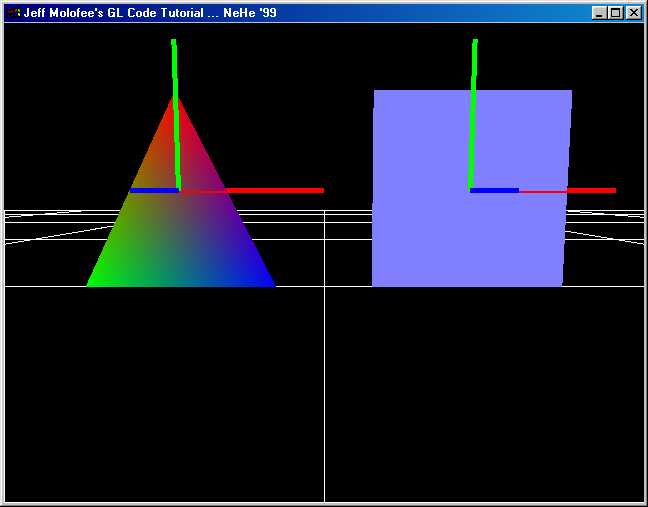Screen dimensions: 648x507
Task: Minimize the GL Code Tutorial window
Action: coord(599,13)
